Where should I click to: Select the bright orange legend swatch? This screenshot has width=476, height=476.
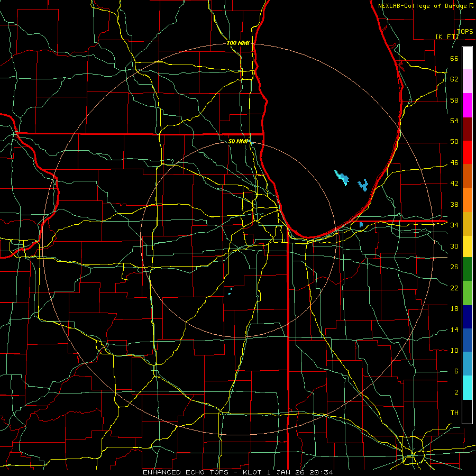[x=467, y=200]
